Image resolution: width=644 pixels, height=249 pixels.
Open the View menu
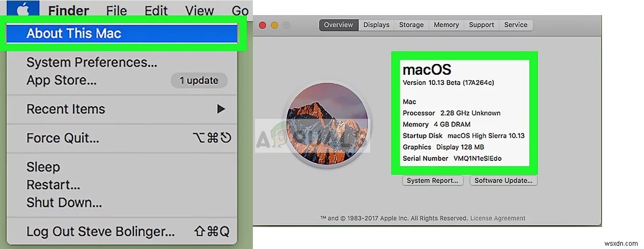coord(200,10)
